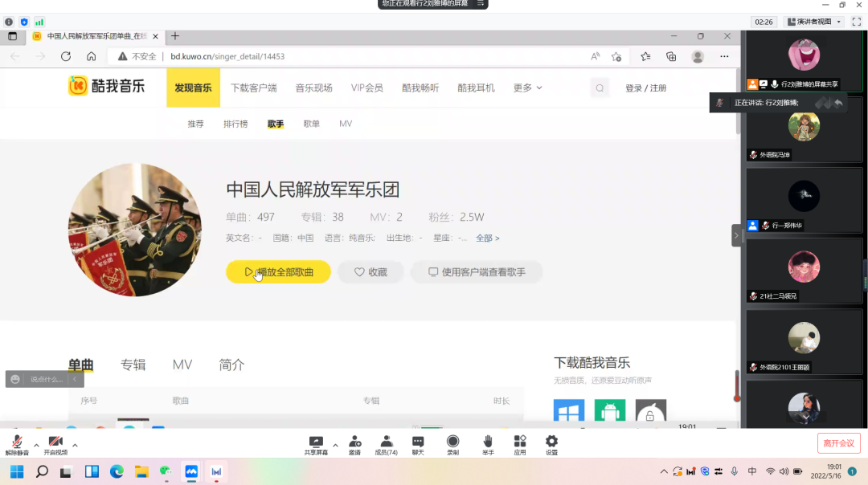868x485 pixels.
Task: Click the 登录 / 注册 link
Action: click(645, 88)
